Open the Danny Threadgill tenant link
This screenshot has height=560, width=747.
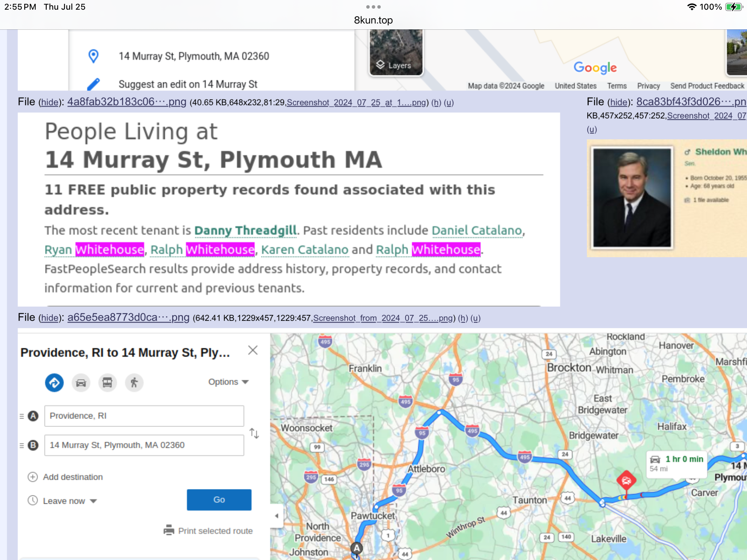pos(245,230)
